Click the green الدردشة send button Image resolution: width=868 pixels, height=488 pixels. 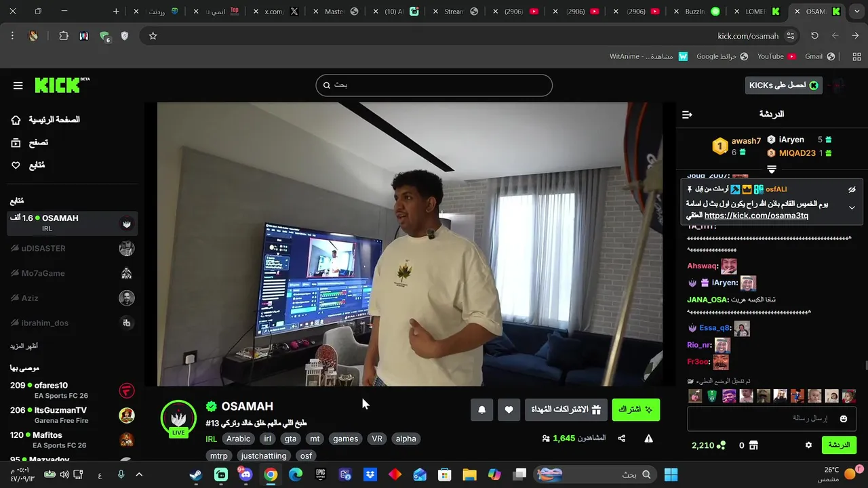[839, 445]
